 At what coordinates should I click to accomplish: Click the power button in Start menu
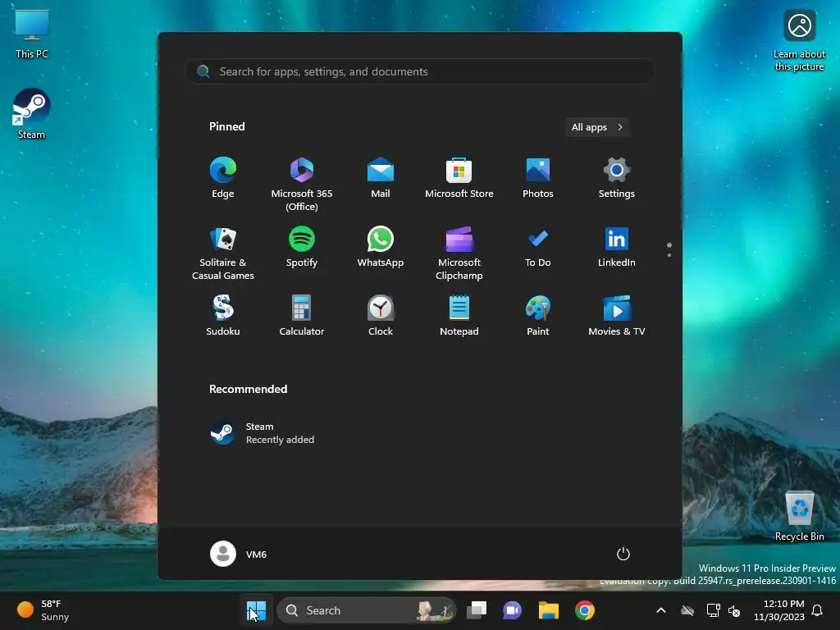623,554
